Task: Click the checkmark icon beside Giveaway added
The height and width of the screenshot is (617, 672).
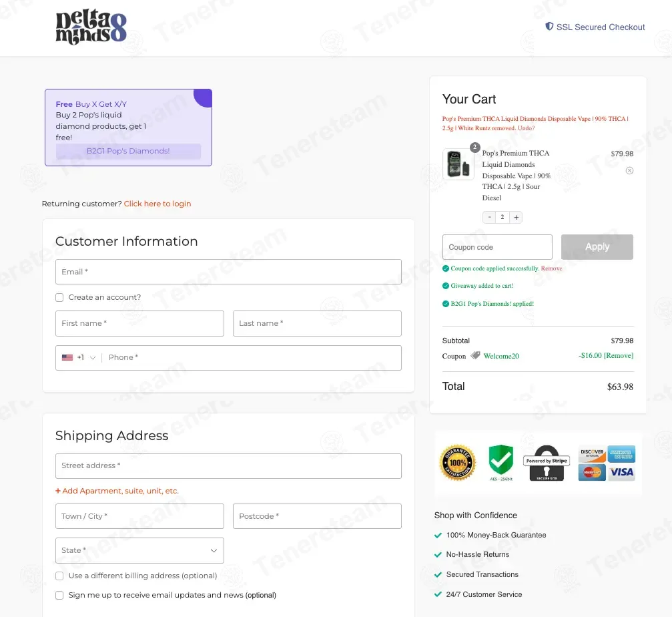Action: [446, 286]
